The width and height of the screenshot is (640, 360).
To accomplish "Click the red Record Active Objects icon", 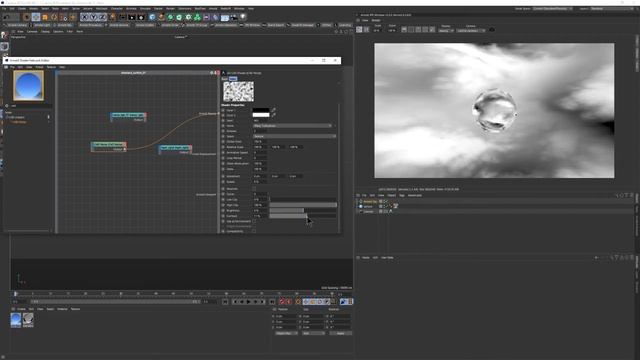I will (282, 302).
